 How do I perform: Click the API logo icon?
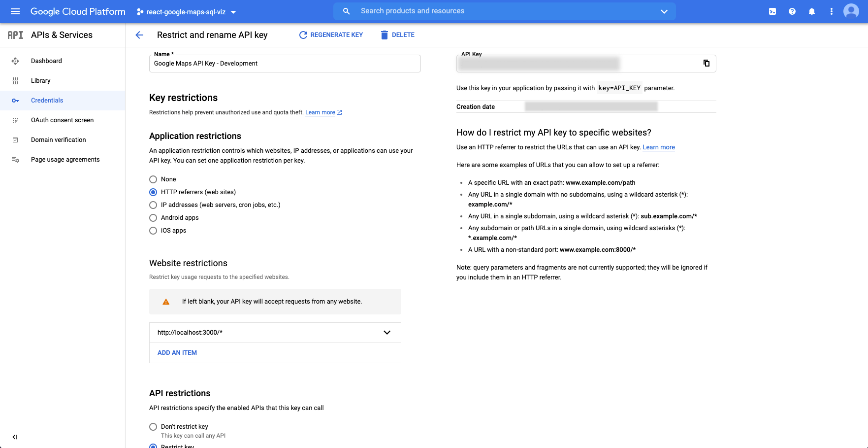point(15,35)
